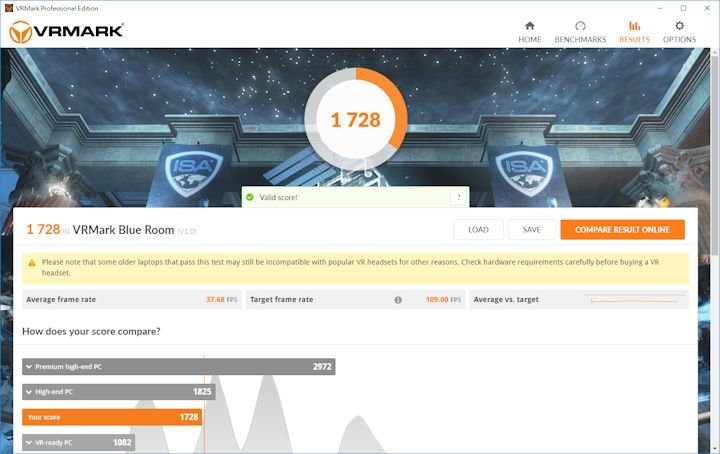Click the green Valid score checkmark icon
Image resolution: width=720 pixels, height=454 pixels.
pyautogui.click(x=250, y=197)
